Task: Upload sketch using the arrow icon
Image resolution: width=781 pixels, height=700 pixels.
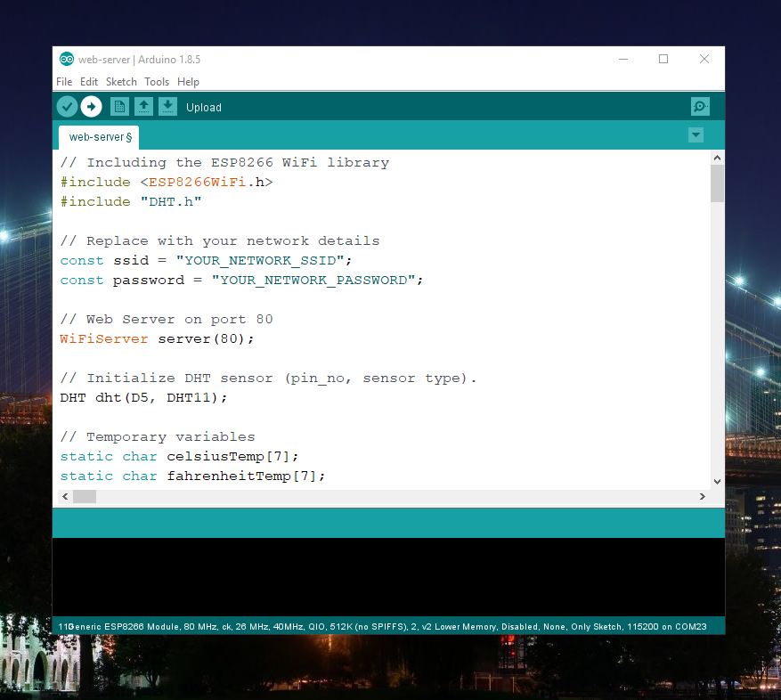Action: pyautogui.click(x=91, y=107)
